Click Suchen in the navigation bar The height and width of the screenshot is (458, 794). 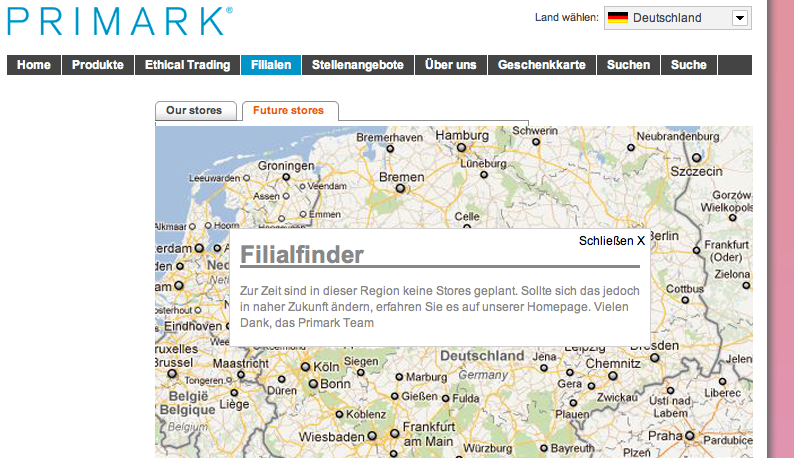(628, 65)
